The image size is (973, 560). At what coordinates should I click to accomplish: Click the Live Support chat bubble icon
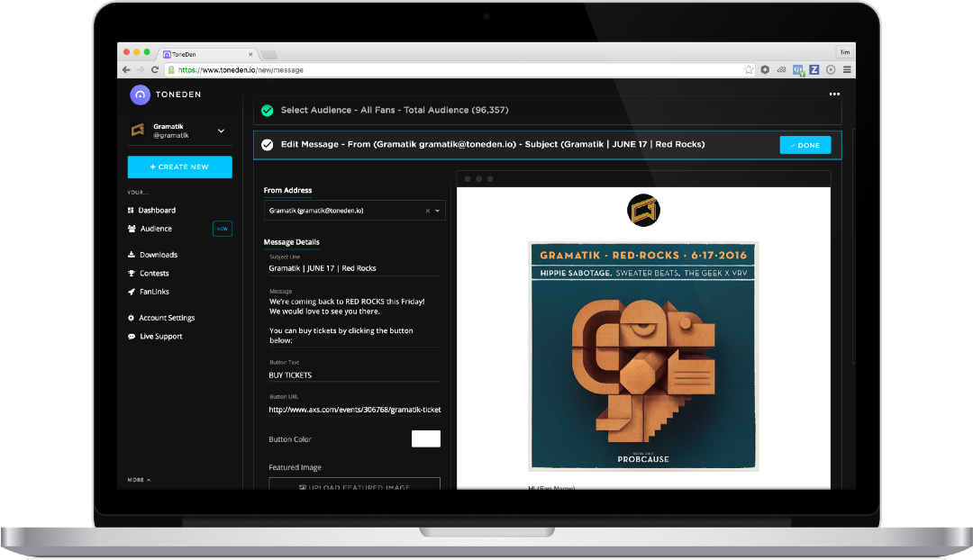tap(131, 337)
